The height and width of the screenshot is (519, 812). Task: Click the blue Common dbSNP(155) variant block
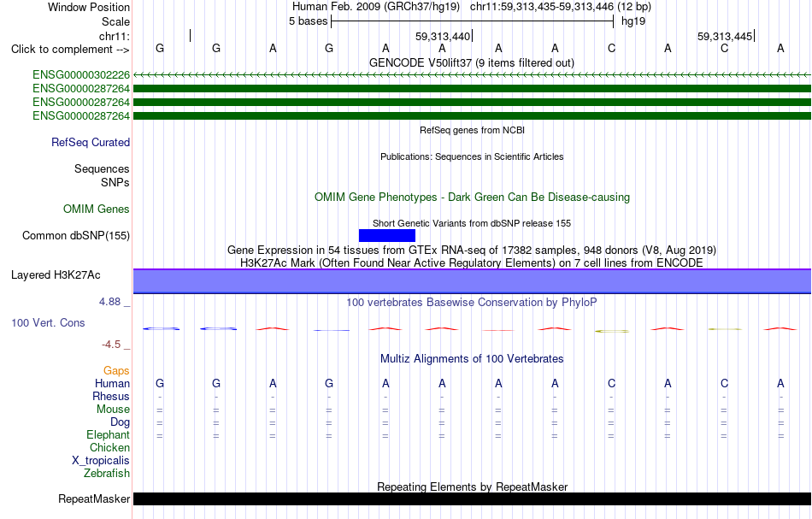point(387,236)
